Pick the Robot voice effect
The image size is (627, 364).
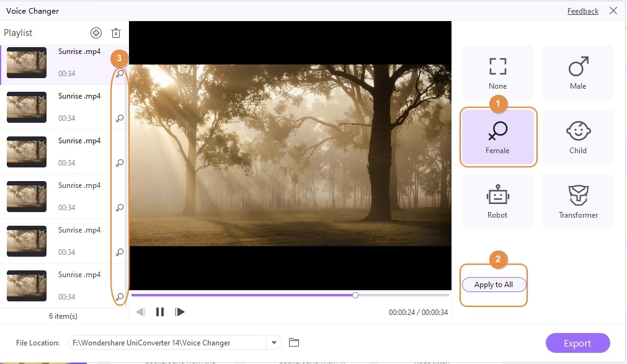tap(498, 202)
